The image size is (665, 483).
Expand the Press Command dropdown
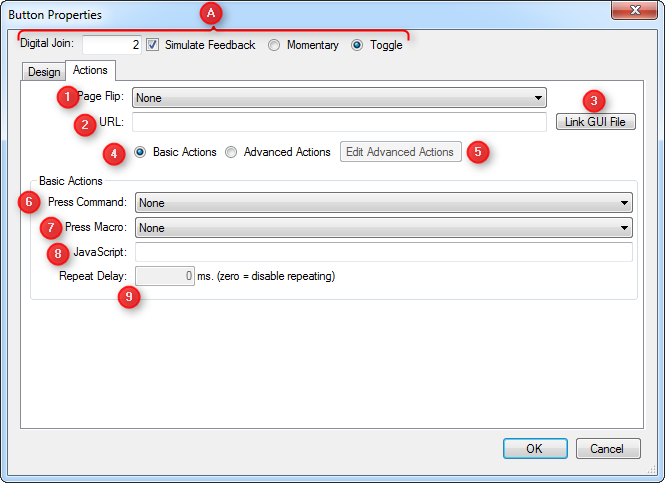tap(384, 203)
